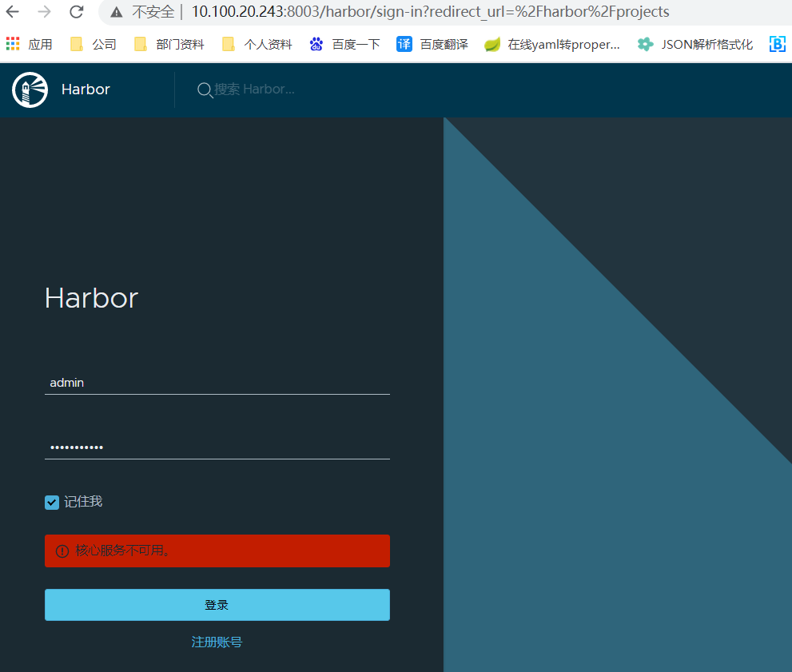
Task: Open the 在线yaml转proper bookmark
Action: [552, 45]
